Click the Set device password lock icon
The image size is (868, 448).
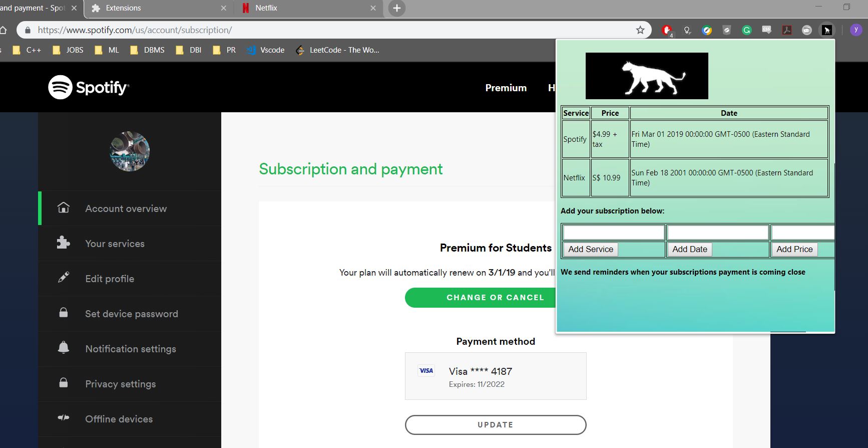click(64, 313)
